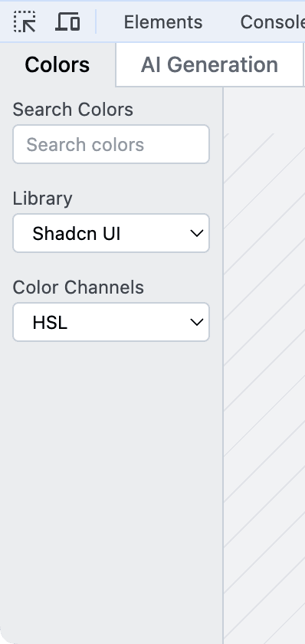The image size is (305, 644).
Task: Click the Color Channels chevron arrow
Action: [197, 323]
